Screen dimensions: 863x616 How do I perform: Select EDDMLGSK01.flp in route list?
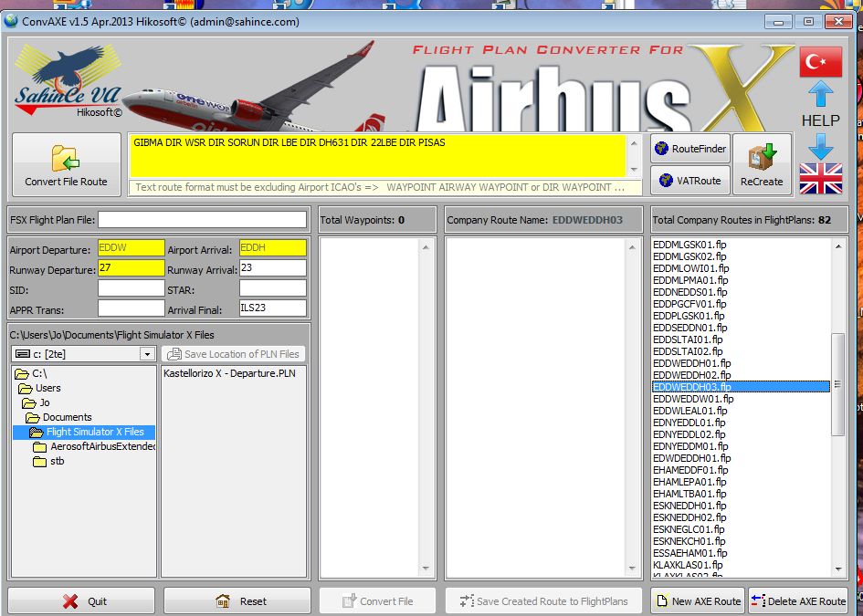pos(689,245)
